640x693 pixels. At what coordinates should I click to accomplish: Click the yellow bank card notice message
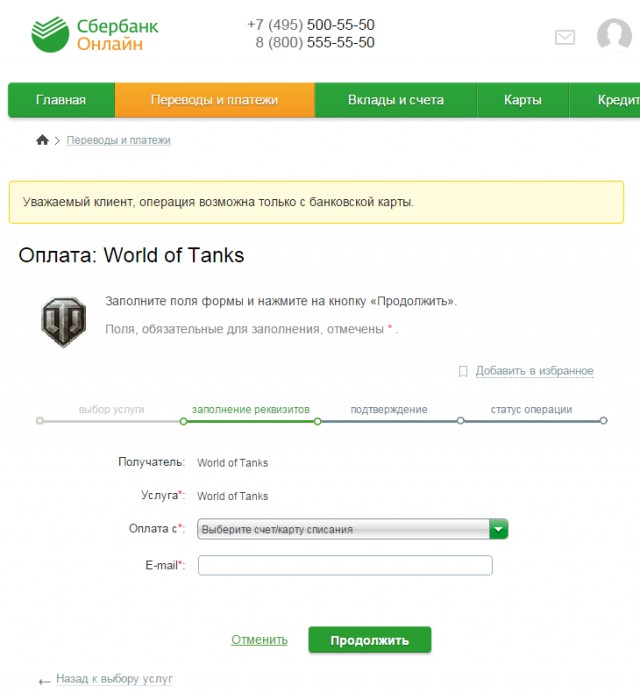coord(316,202)
